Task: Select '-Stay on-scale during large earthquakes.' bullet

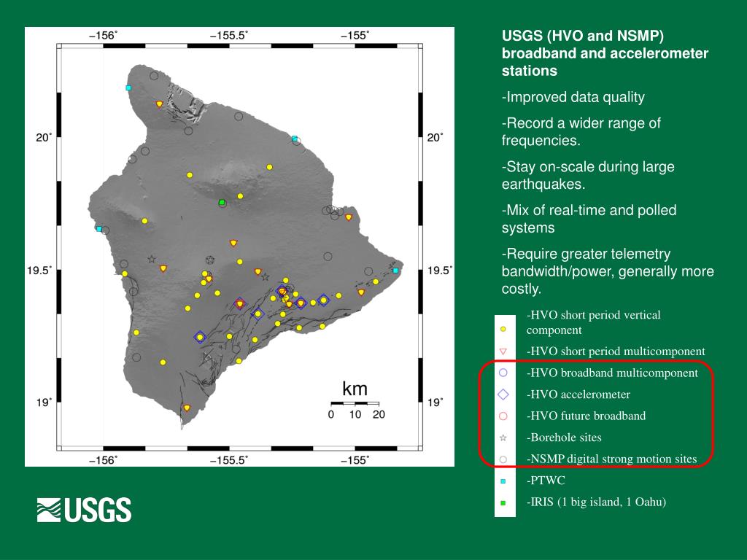Action: point(588,175)
